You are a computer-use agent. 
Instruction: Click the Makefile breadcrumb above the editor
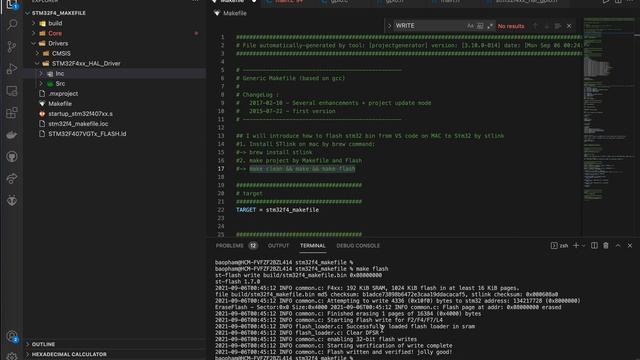coord(235,13)
